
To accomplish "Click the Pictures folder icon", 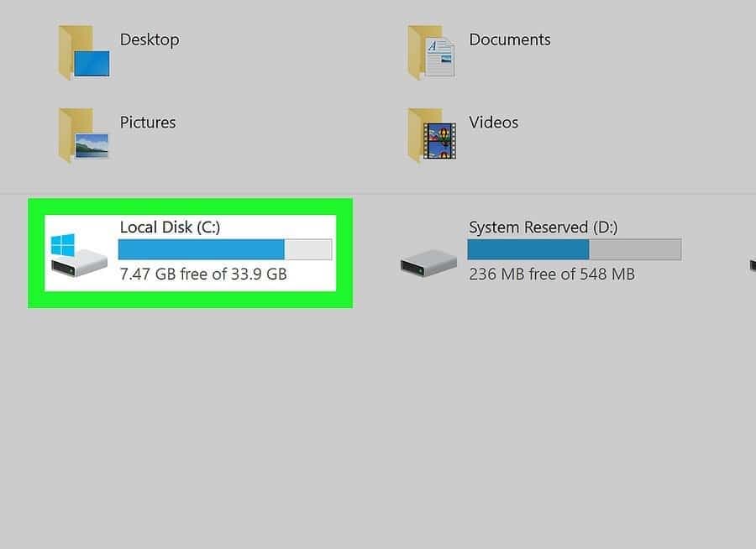I will 84,134.
